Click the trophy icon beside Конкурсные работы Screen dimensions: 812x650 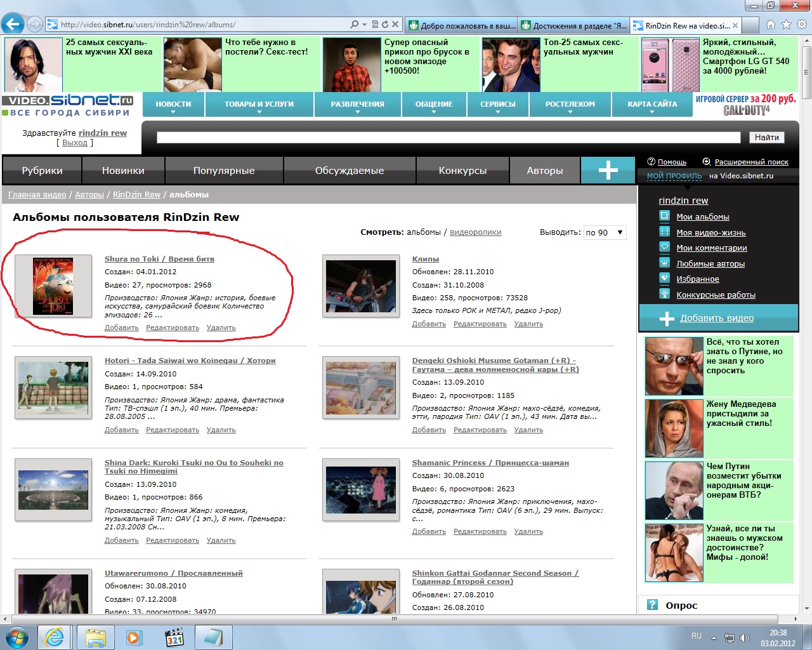point(665,294)
